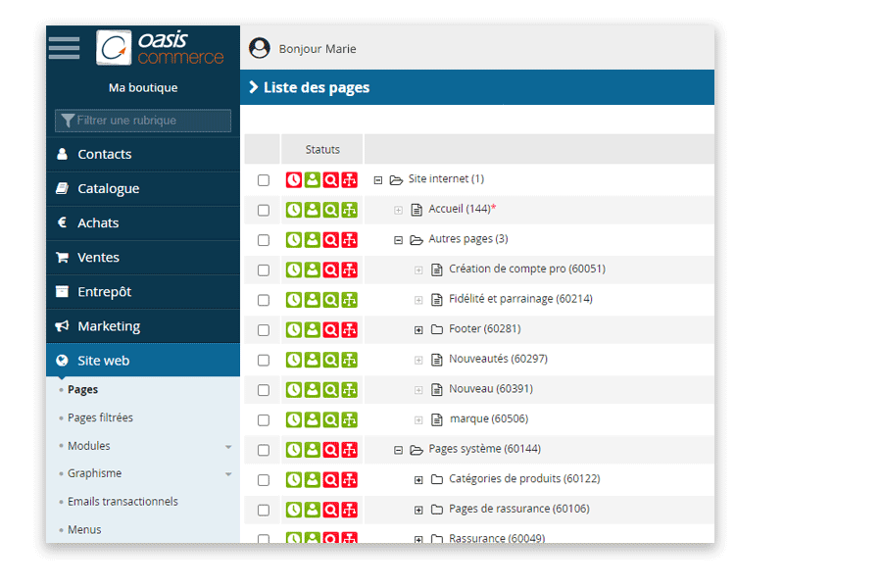The width and height of the screenshot is (882, 588).
Task: Expand the Modules submenu arrow
Action: [x=228, y=447]
